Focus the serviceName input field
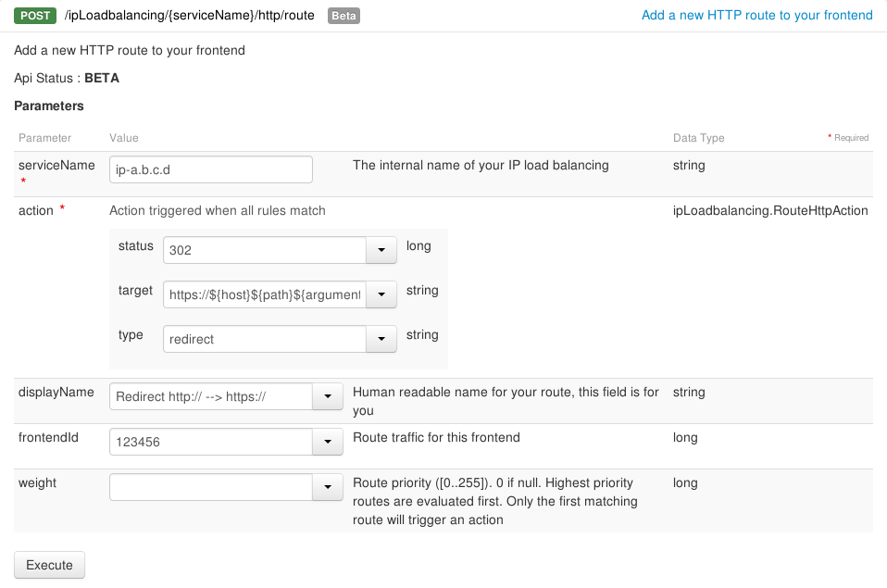The width and height of the screenshot is (887, 588). coord(211,169)
